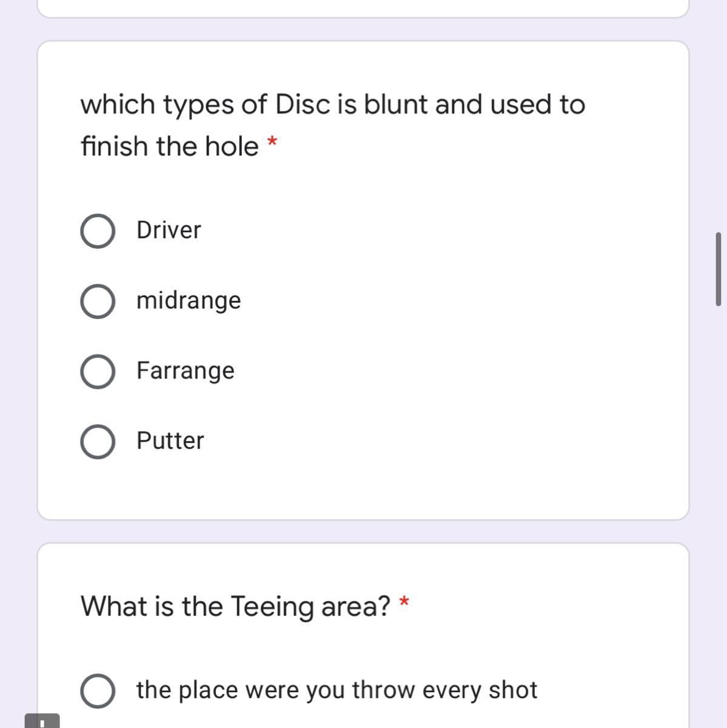Click the lavender gap between the two question cards
Screen dimensions: 727x728
pos(364,531)
